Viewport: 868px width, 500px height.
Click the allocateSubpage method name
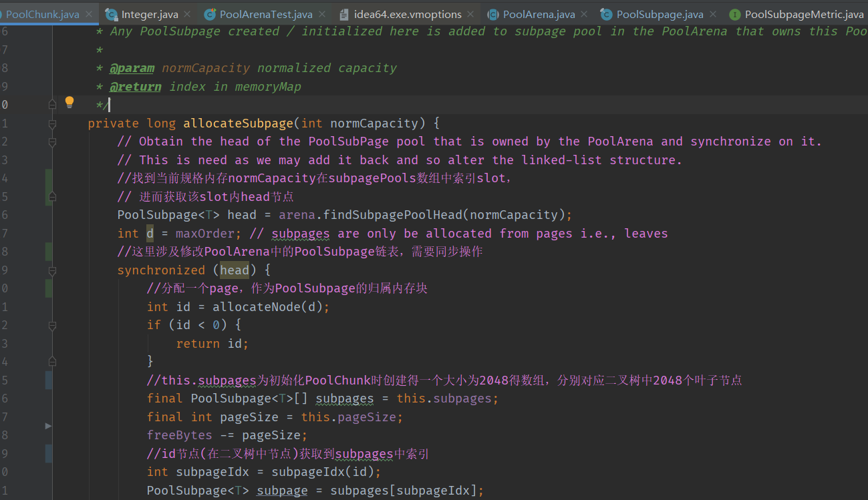coord(239,123)
